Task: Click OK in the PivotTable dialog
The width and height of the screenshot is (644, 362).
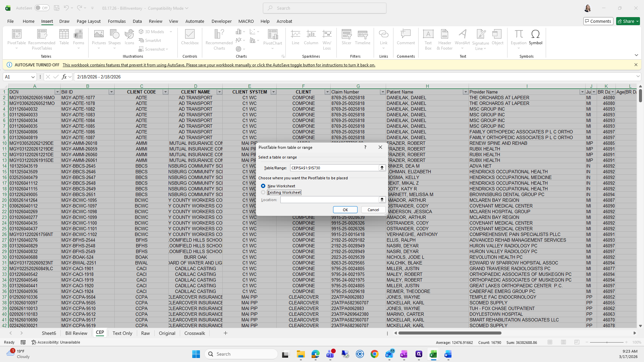Action: 345,210
